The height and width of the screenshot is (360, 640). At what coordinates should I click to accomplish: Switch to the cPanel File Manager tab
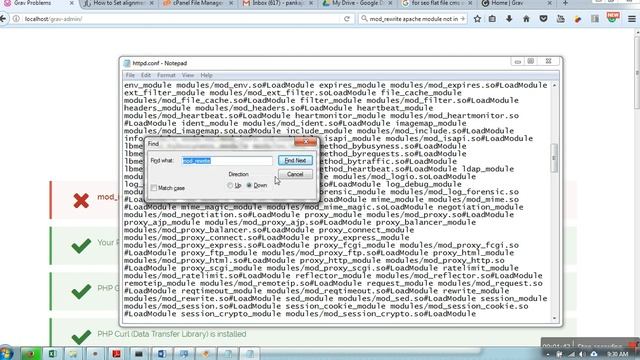click(x=198, y=3)
